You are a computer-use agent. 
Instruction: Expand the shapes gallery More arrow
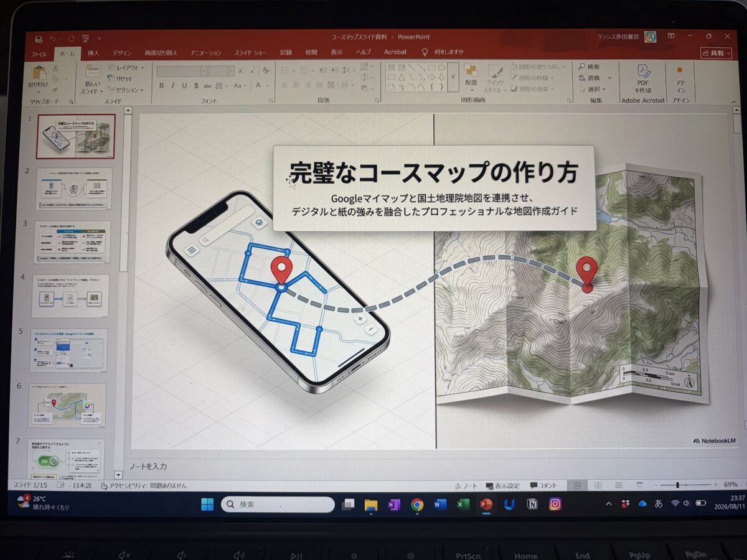pyautogui.click(x=453, y=77)
